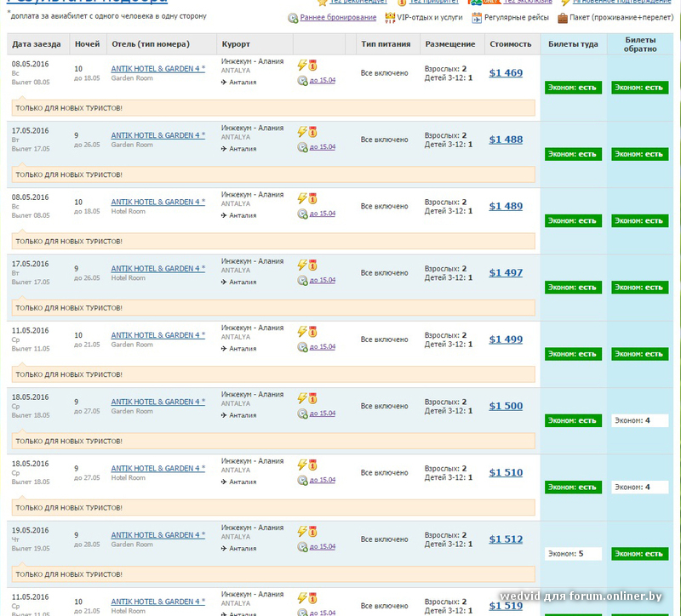Screen dimensions: 681x616
Task: Click the airplane icon beside Анталия in the $1 497 row
Action: (x=224, y=282)
